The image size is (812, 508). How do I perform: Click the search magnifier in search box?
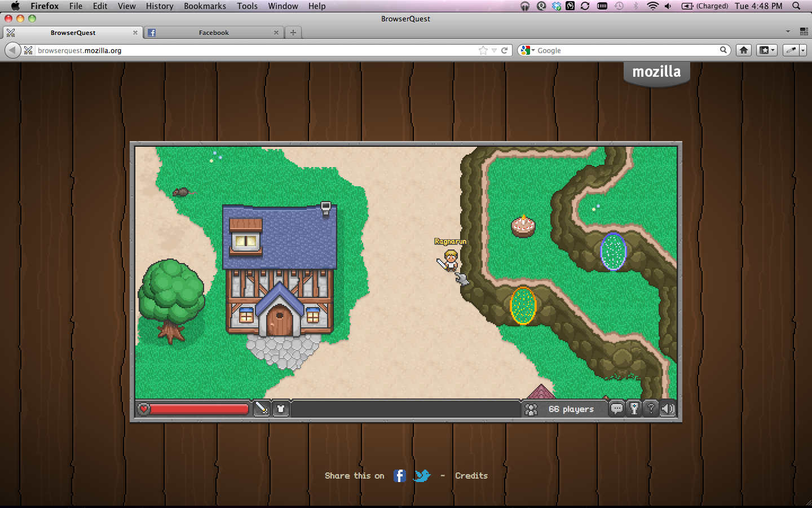click(x=723, y=50)
